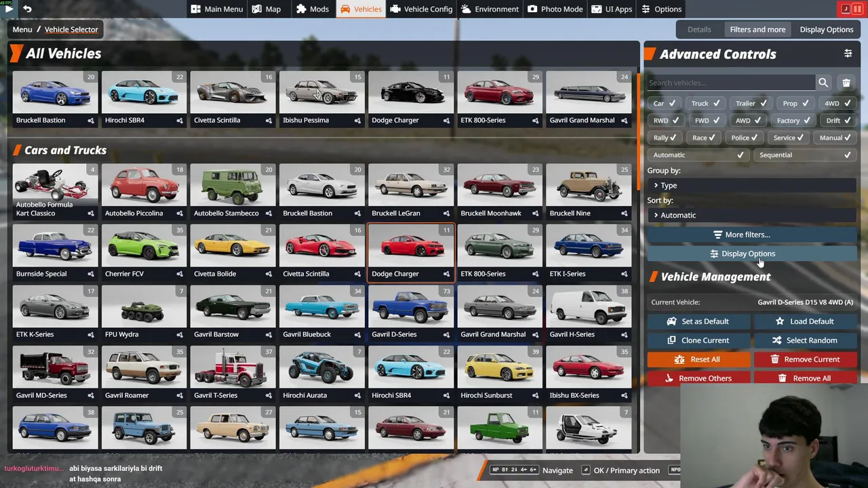868x488 pixels.
Task: Click configurations icon beside ETK I-Series
Action: click(x=624, y=274)
